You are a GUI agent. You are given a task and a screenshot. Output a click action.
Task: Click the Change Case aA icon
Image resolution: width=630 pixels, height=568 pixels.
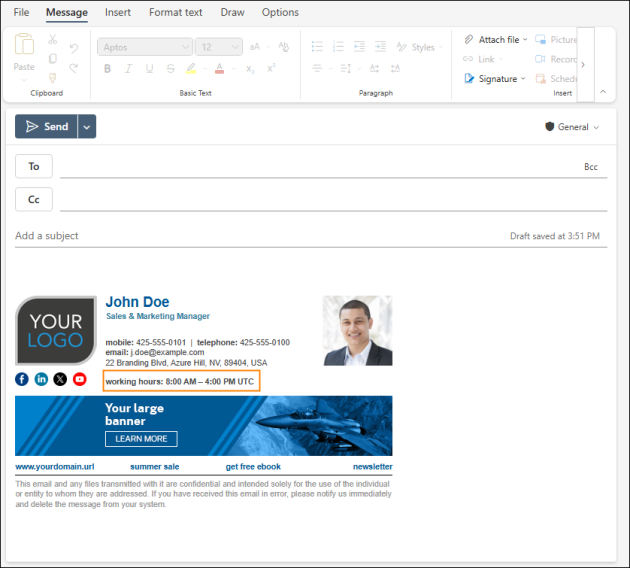coord(255,47)
